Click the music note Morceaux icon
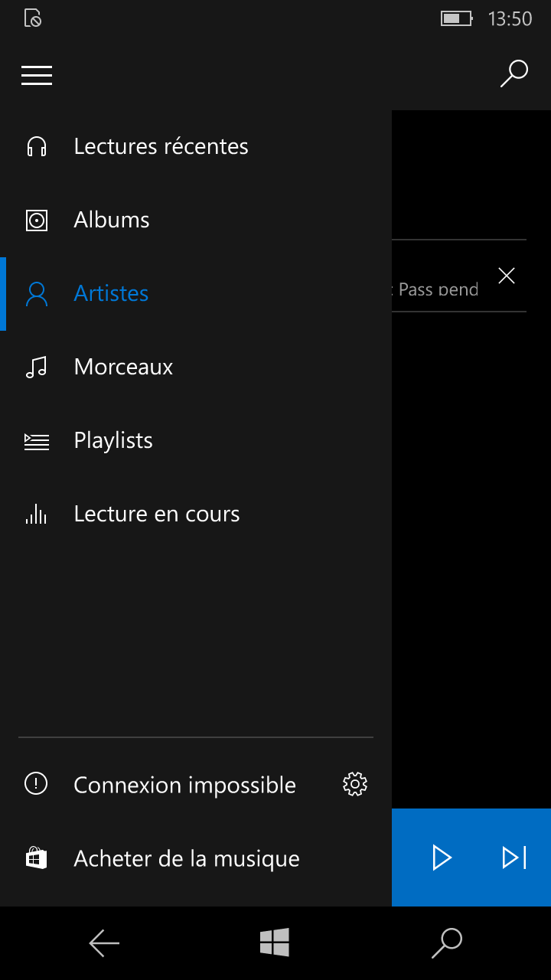 click(x=37, y=367)
